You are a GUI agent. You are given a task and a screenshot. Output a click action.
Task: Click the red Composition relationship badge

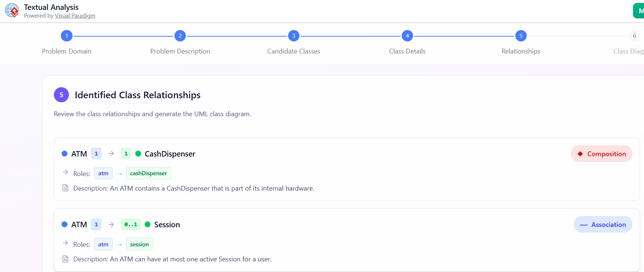[601, 154]
